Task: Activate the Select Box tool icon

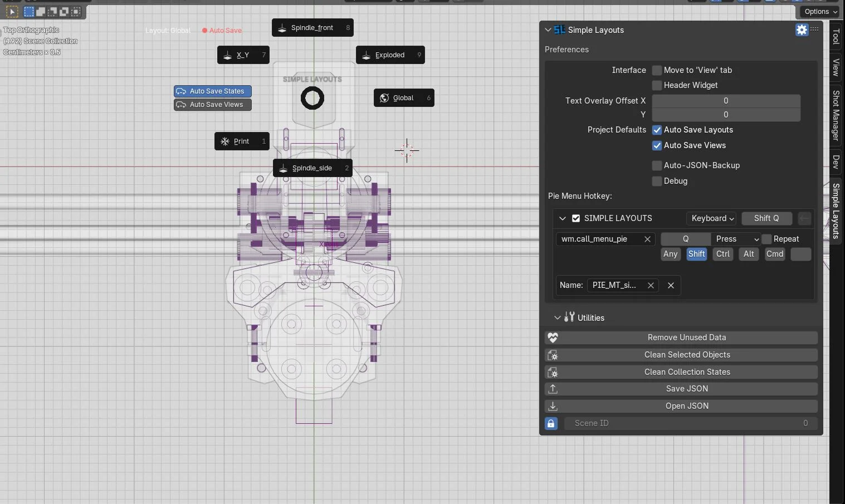Action: tap(28, 11)
